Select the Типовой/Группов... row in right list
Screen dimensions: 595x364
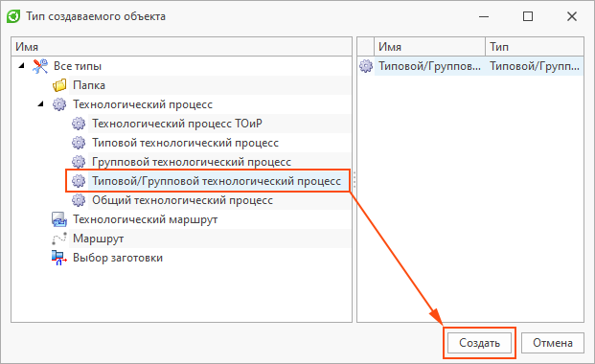(x=470, y=66)
